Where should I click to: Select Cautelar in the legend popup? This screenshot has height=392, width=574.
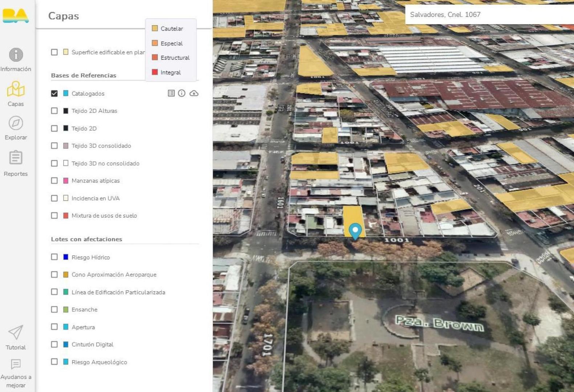[x=171, y=28]
